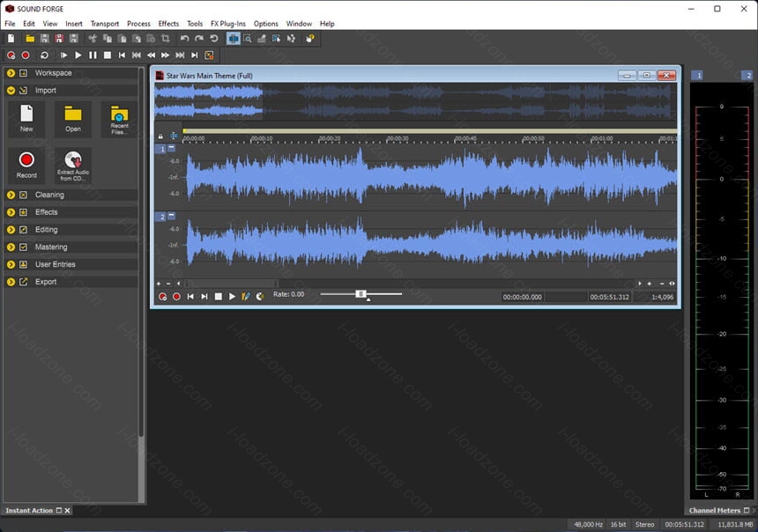758x532 pixels.
Task: Click the Record icon in Import panel
Action: (26, 166)
